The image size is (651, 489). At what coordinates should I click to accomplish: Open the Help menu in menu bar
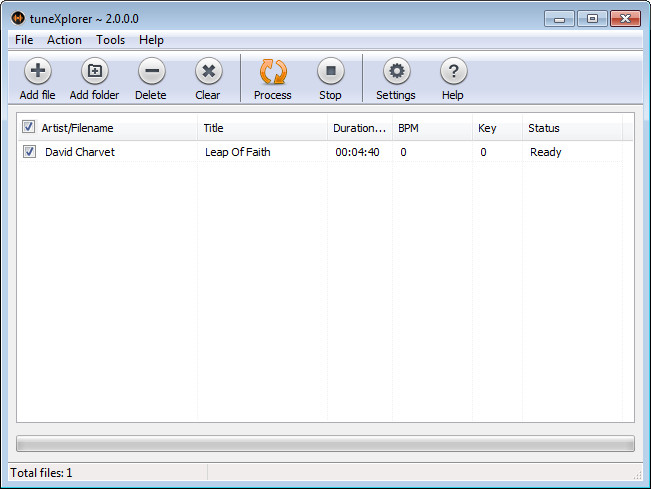(152, 40)
